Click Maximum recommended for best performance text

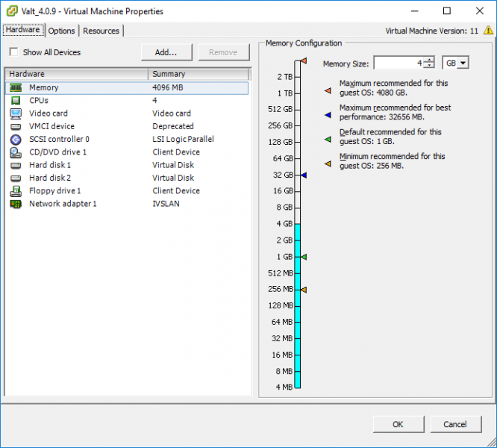pyautogui.click(x=395, y=112)
